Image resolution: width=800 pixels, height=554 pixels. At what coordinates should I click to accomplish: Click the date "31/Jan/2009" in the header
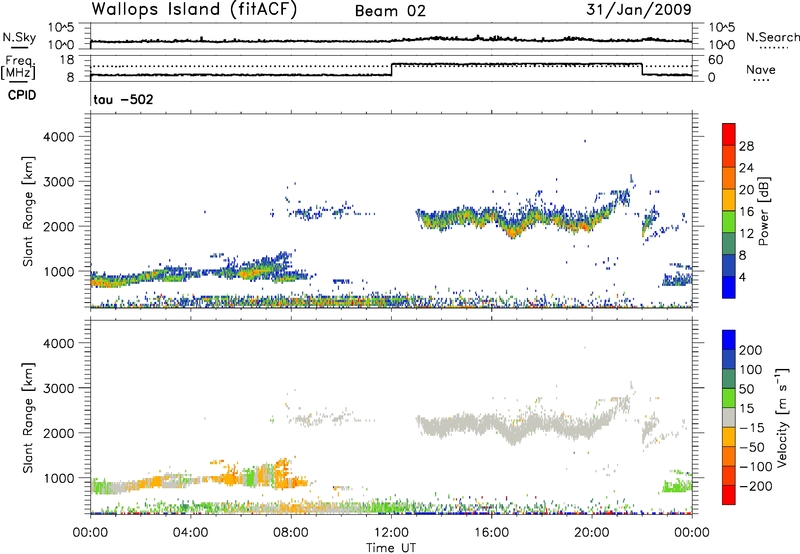pos(639,9)
